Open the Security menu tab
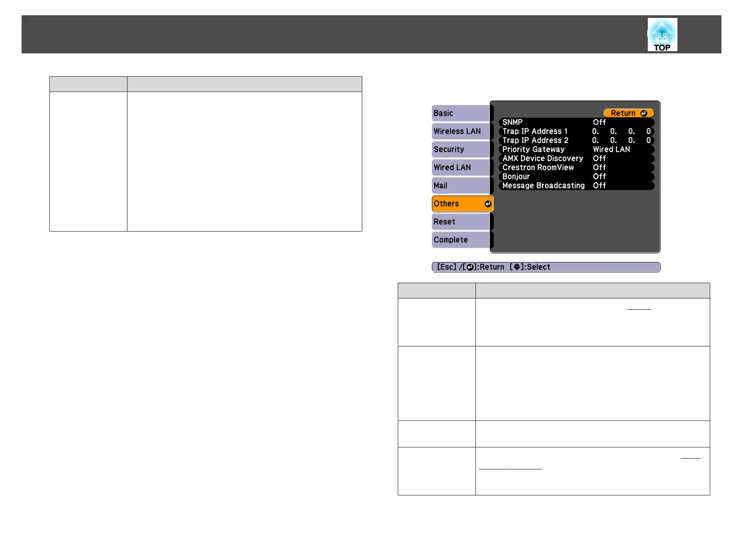Image resolution: width=756 pixels, height=534 pixels. (x=461, y=149)
